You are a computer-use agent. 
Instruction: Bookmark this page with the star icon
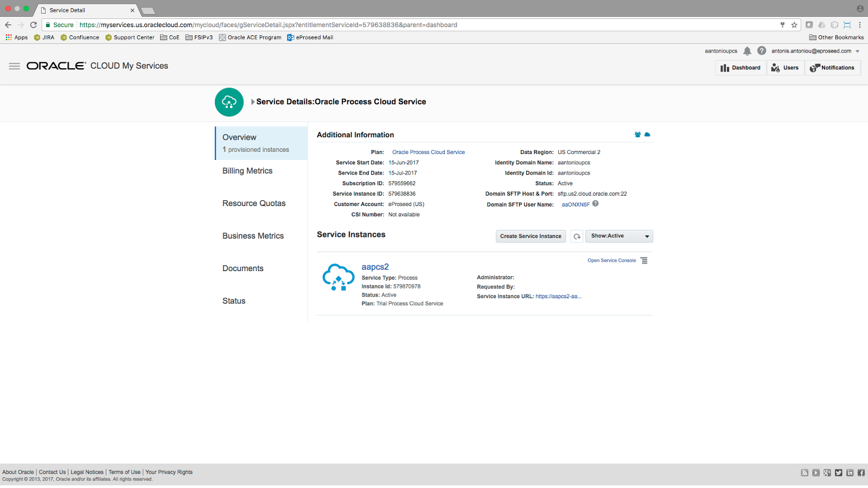pyautogui.click(x=794, y=25)
